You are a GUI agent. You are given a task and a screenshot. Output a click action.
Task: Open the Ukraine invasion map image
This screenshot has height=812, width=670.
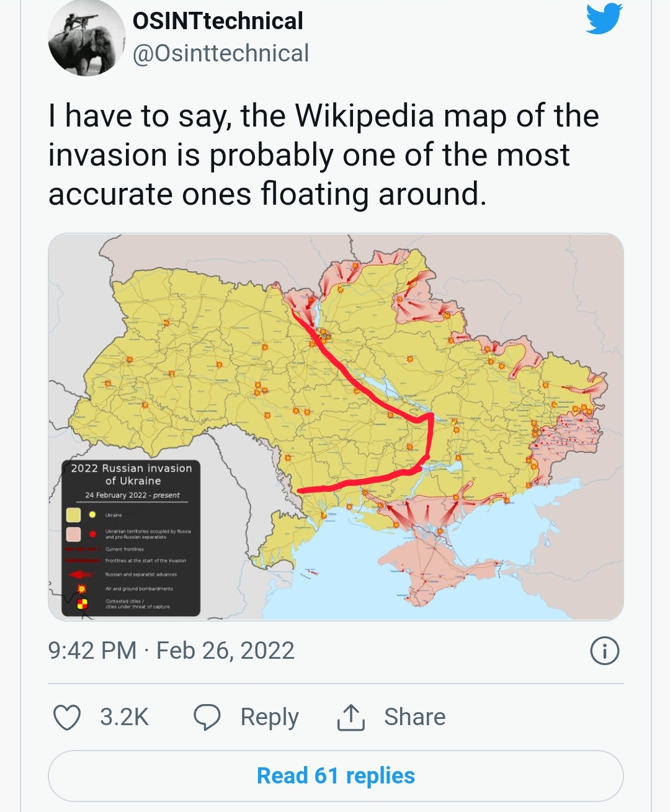[336, 427]
